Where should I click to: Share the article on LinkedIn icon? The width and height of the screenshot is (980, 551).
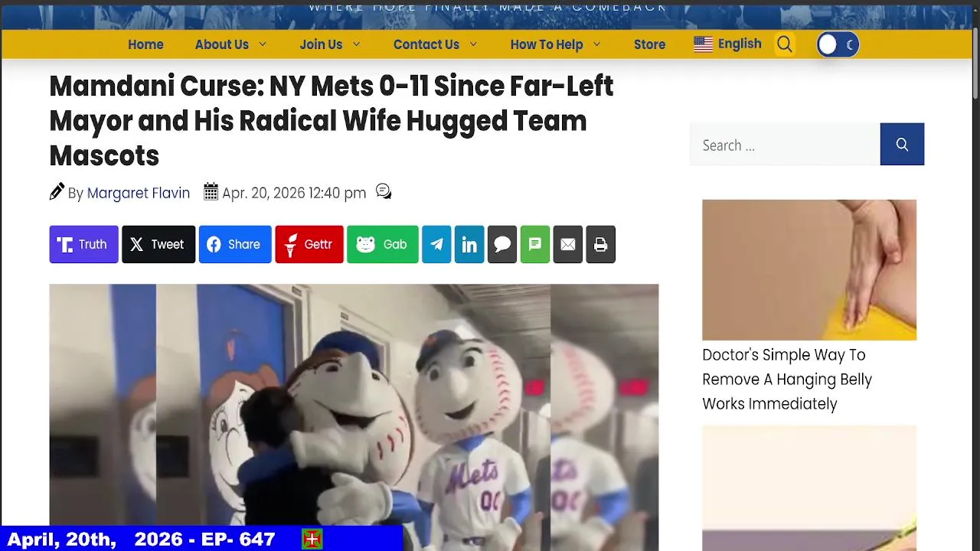coord(469,244)
